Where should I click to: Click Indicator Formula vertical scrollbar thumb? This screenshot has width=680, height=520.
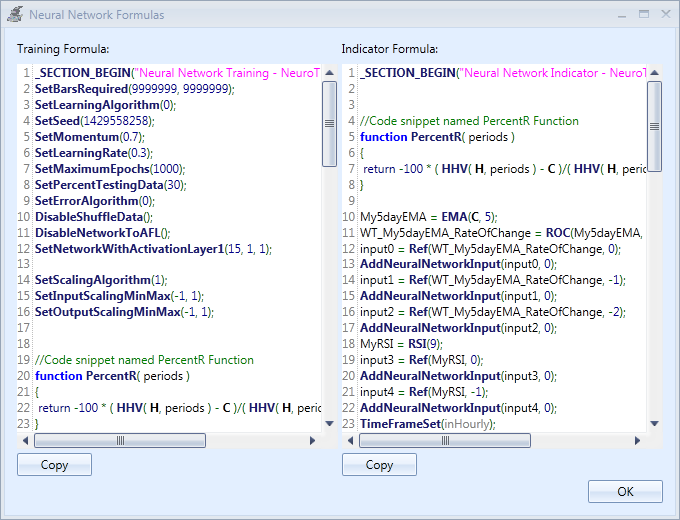click(655, 126)
